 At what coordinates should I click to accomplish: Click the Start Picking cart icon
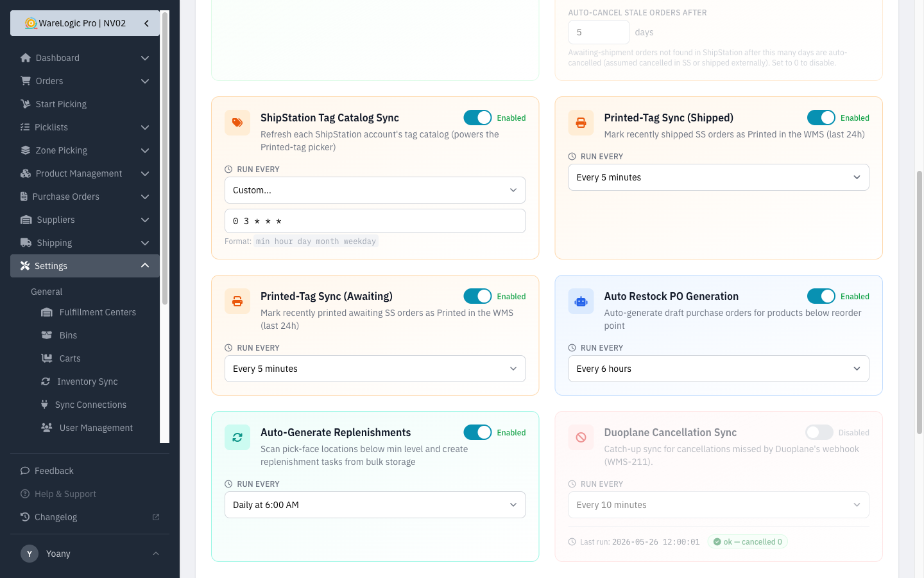26,104
